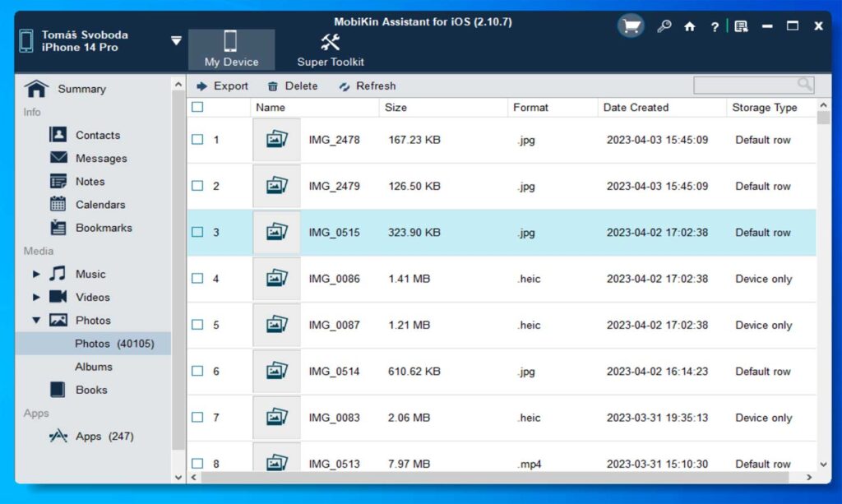Tick the checkbox for IMG_2478
Viewport: 842px width, 504px height.
click(197, 140)
